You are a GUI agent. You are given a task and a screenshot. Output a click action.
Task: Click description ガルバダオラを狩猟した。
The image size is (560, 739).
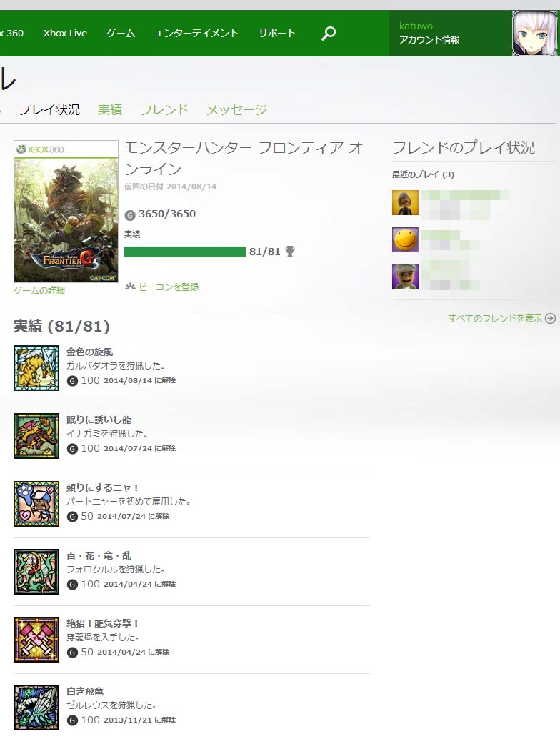pyautogui.click(x=116, y=365)
